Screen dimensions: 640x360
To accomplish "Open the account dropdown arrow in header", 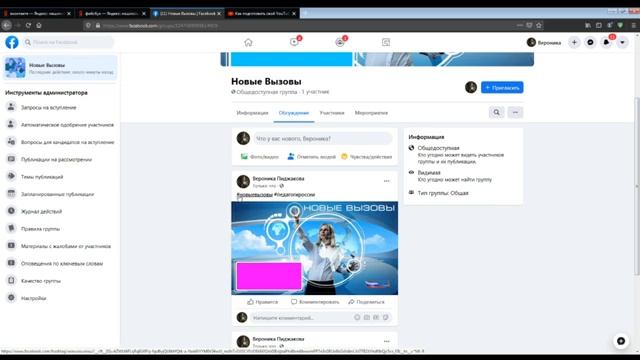I will coord(622,42).
